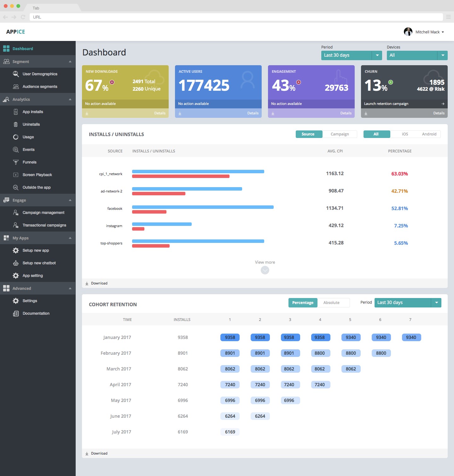This screenshot has height=476, width=454.
Task: Open the Documentation pages icon
Action: [x=16, y=313]
